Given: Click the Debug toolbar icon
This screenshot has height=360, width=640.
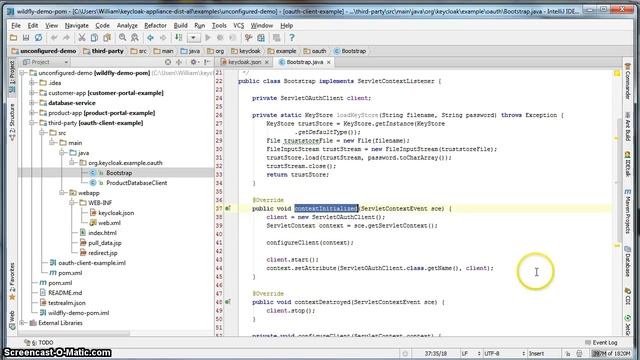Looking at the screenshot, I should [x=220, y=38].
